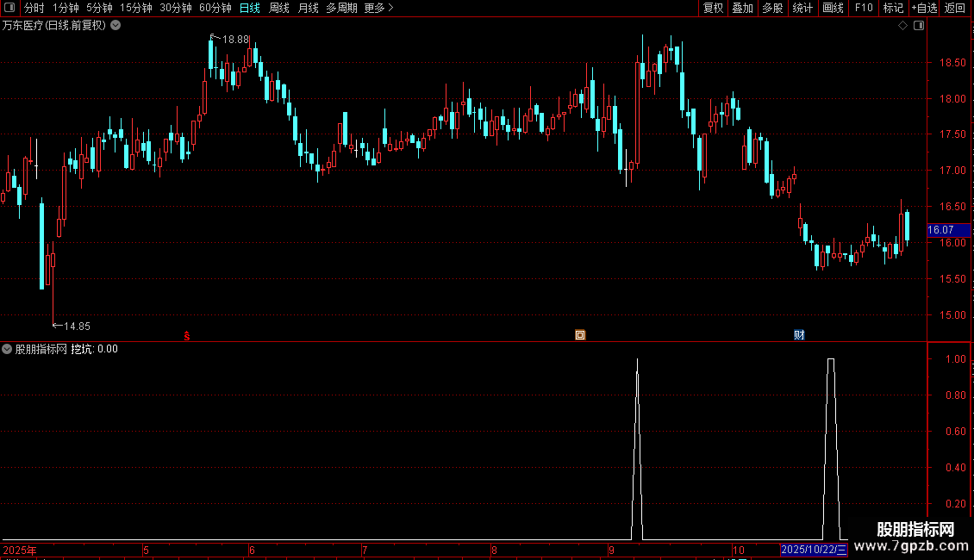Open the 多股 multi-stock view
The image size is (974, 560).
click(772, 8)
